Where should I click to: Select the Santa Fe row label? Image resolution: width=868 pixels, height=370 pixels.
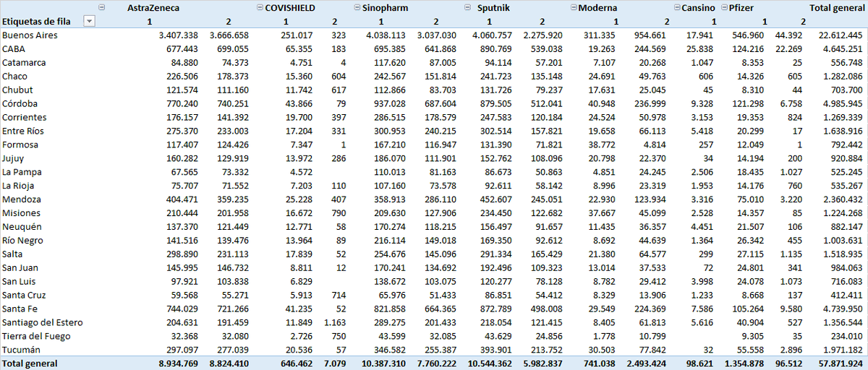point(19,309)
